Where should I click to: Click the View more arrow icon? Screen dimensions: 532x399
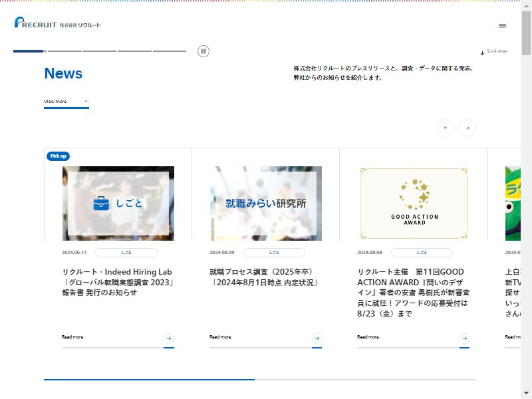(86, 101)
